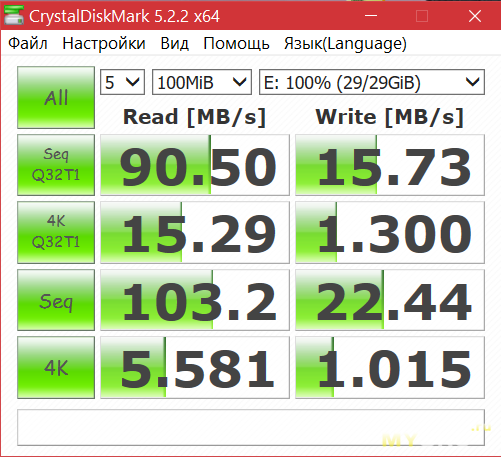
Task: Open the Настройки menu
Action: (x=104, y=44)
